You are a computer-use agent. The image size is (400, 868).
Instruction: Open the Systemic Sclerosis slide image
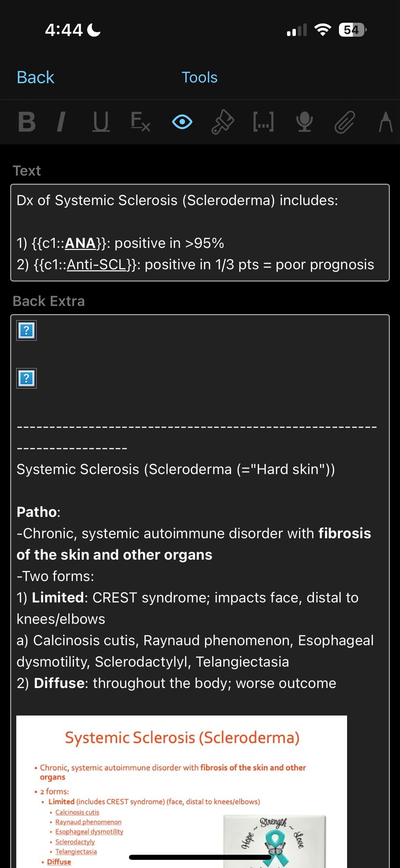pyautogui.click(x=182, y=791)
